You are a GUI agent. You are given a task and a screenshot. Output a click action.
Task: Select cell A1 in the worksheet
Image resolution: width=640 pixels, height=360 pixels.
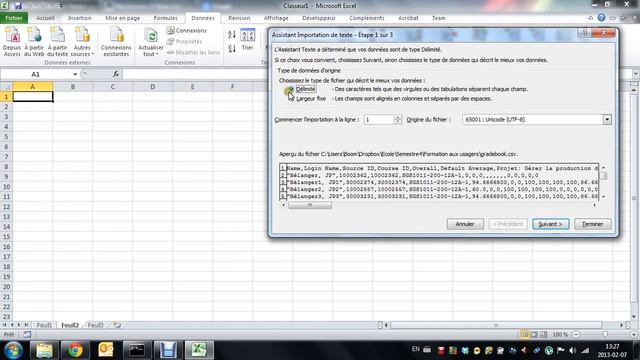[33, 97]
